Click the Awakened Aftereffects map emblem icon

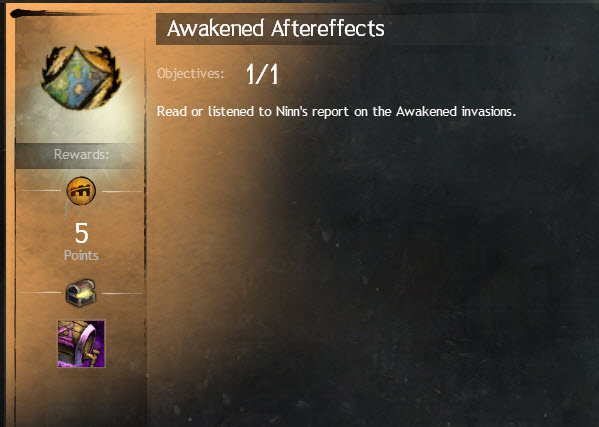(81, 77)
